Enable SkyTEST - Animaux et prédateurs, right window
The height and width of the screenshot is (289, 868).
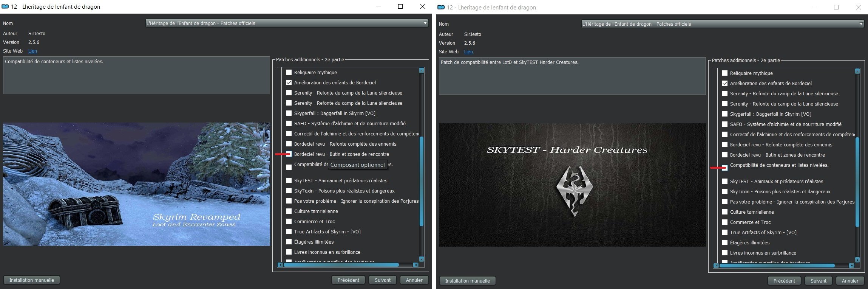[725, 181]
